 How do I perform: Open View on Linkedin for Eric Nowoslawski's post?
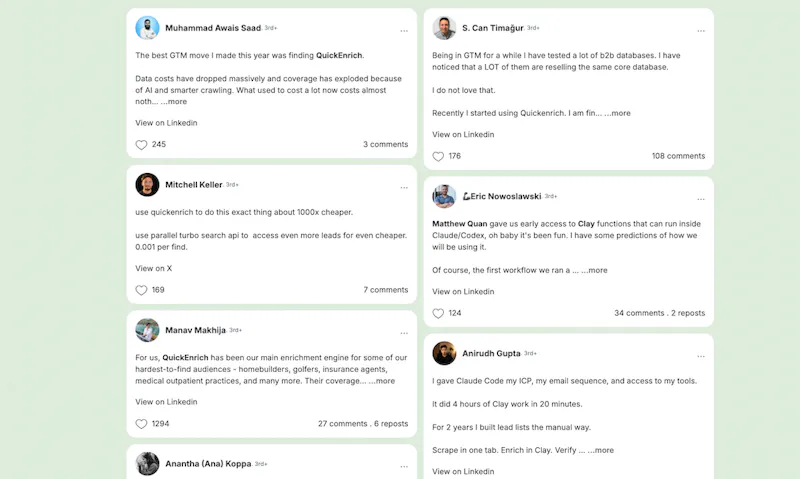(x=463, y=292)
